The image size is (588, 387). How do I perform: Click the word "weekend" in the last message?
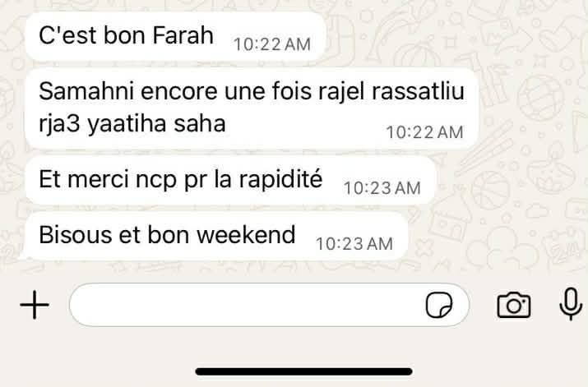[x=247, y=235]
